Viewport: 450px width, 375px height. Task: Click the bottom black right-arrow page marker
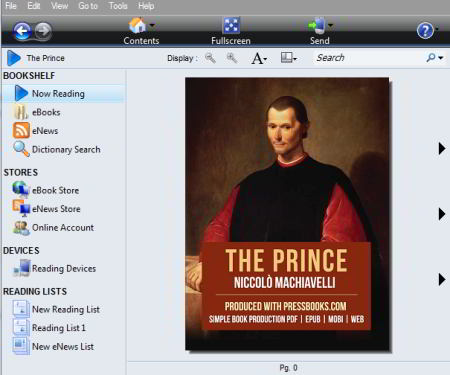[442, 279]
